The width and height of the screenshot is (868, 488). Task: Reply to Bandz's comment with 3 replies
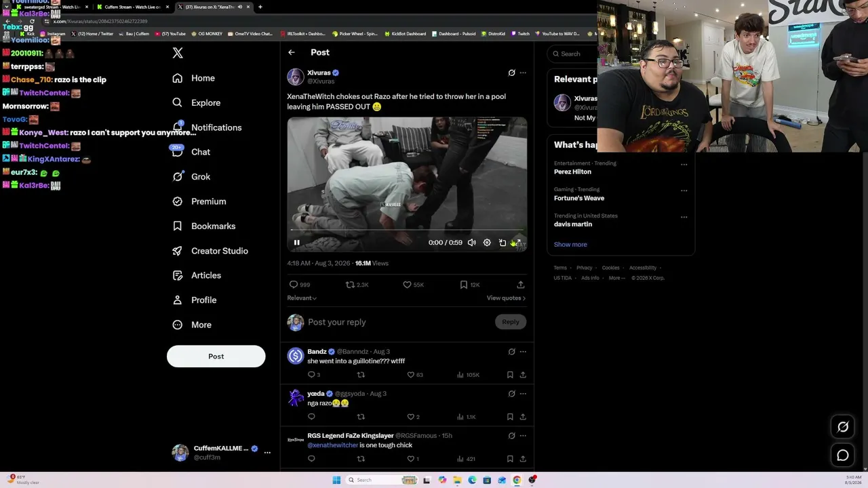314,375
